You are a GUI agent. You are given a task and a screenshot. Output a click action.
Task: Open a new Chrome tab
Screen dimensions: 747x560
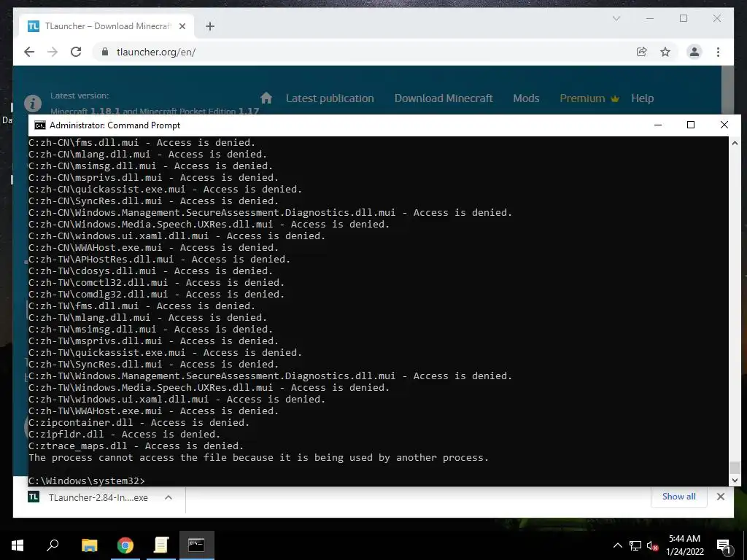pos(210,26)
